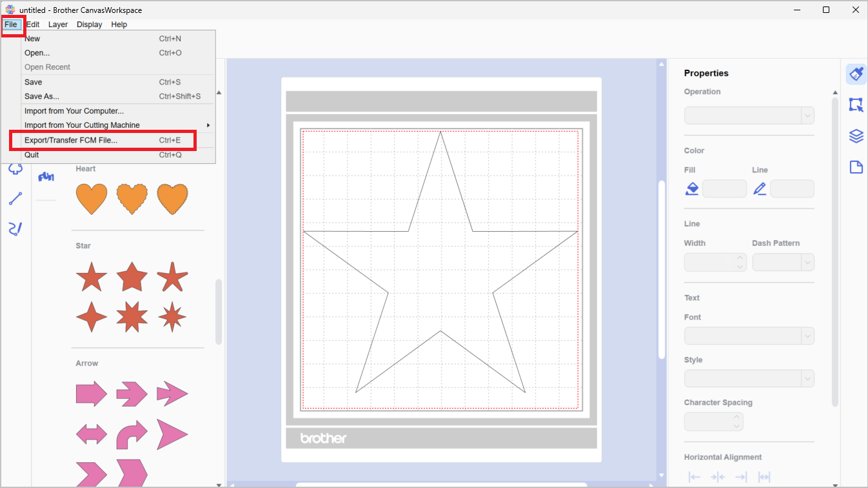Click the 'Heart' category heading
Viewport: 868px width, 488px height.
point(86,169)
